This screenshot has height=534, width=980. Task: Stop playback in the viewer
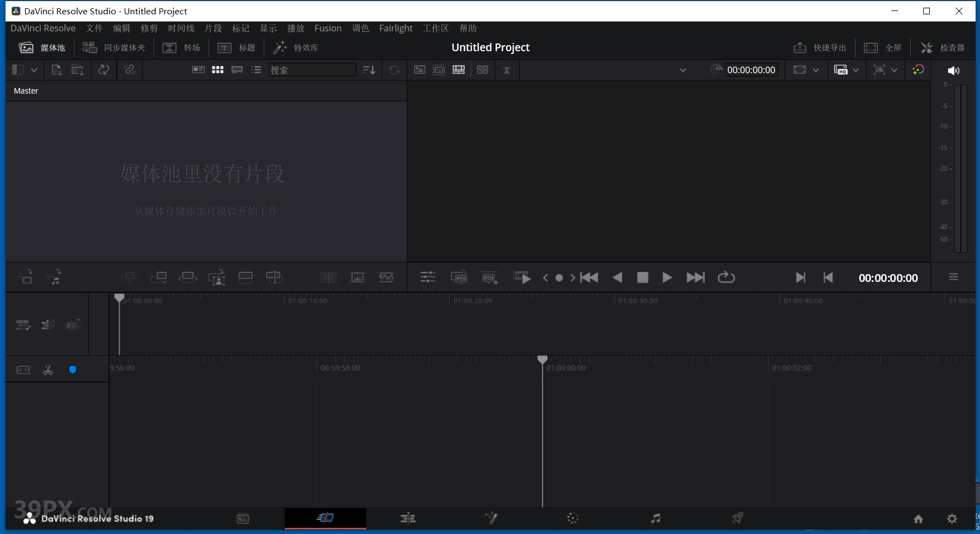click(x=643, y=277)
